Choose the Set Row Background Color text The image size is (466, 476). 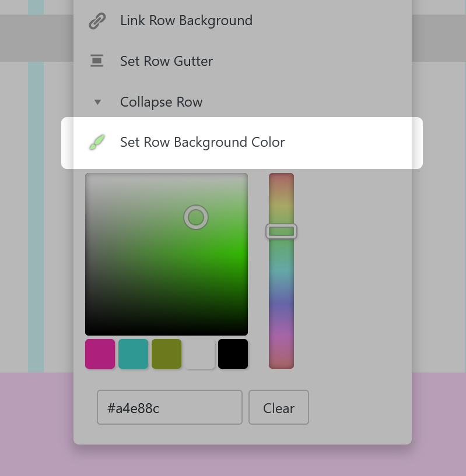click(202, 142)
